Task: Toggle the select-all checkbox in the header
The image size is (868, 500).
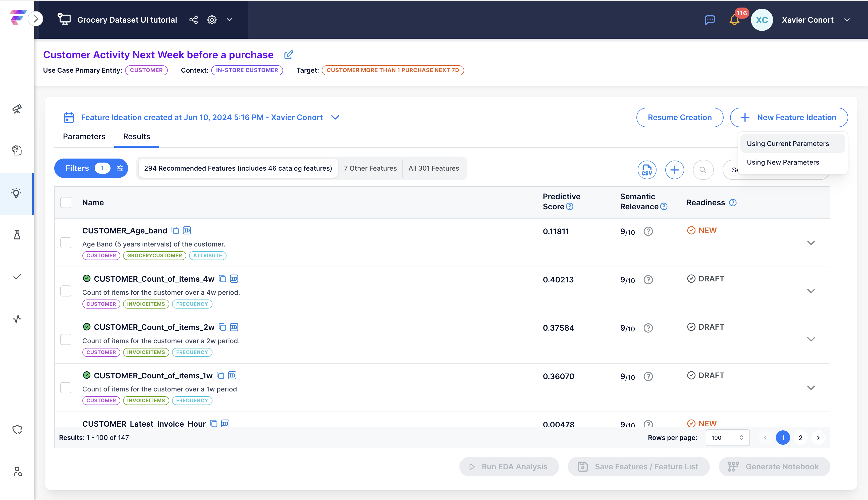Action: [66, 203]
